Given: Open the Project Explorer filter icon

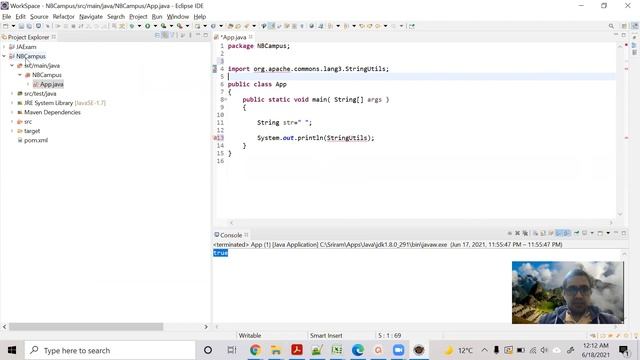Looking at the screenshot, I should [173, 36].
